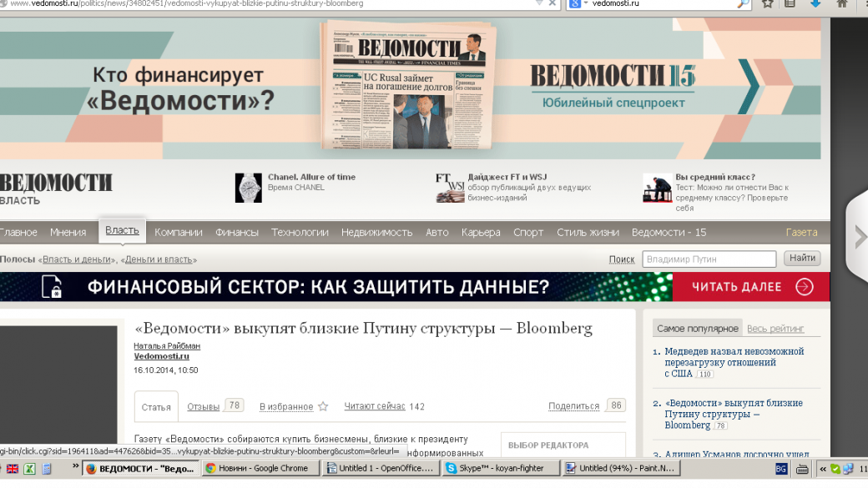Open the downloads arrow icon

point(815,3)
